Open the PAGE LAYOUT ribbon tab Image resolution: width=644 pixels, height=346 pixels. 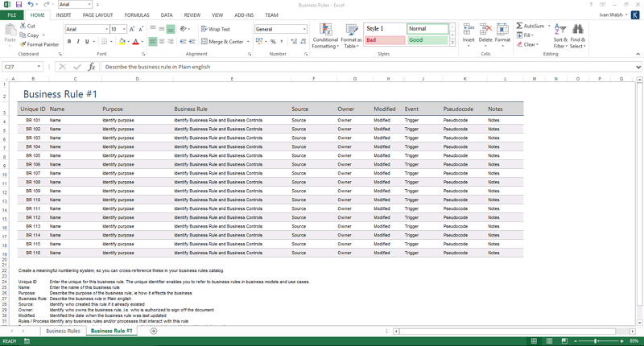coord(97,15)
